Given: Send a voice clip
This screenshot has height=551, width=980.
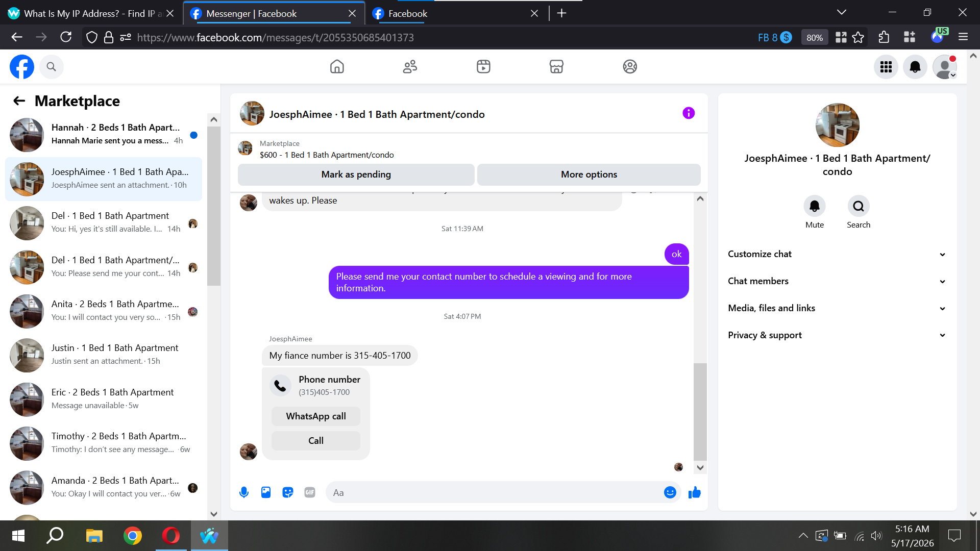Looking at the screenshot, I should click(244, 492).
